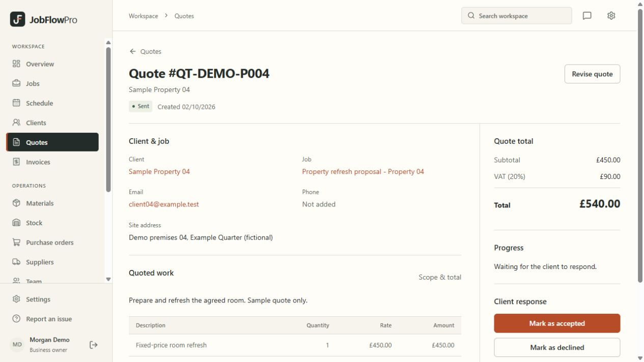Sign out using the logout arrow icon
644x362 pixels.
94,345
